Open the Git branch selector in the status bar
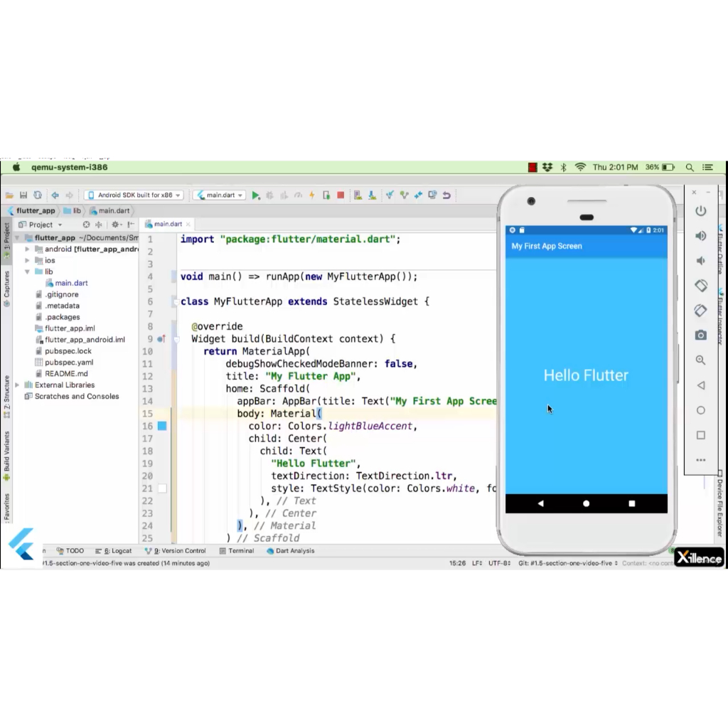 tap(568, 563)
